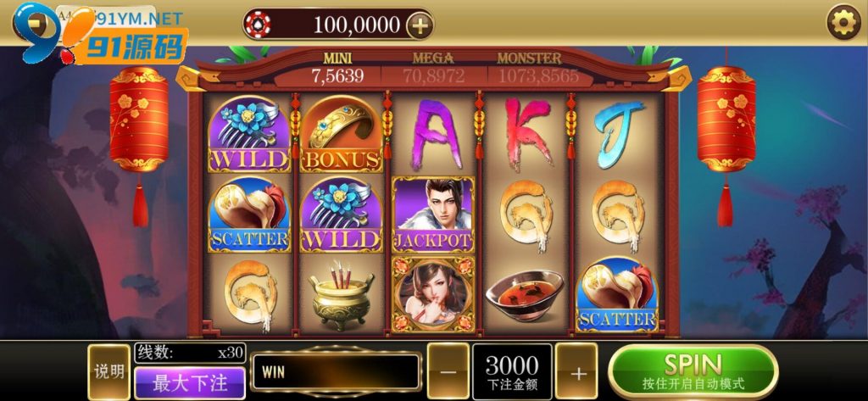The image size is (868, 401).
Task: Click the bottom-right SCATTER symbol
Action: pyautogui.click(x=617, y=295)
